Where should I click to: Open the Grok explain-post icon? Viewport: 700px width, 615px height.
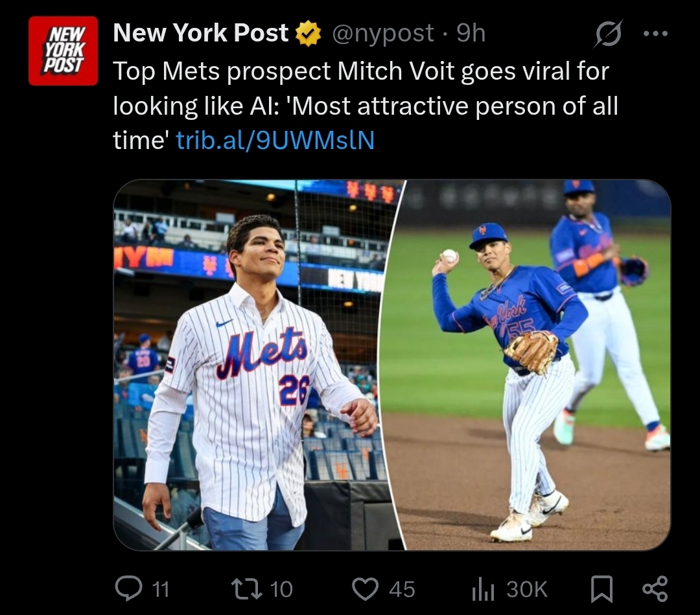click(x=608, y=33)
